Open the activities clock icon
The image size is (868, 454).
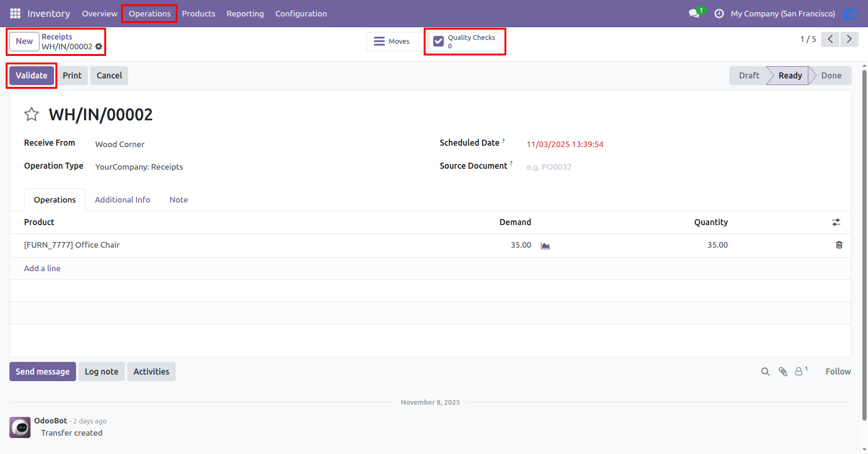pos(719,14)
